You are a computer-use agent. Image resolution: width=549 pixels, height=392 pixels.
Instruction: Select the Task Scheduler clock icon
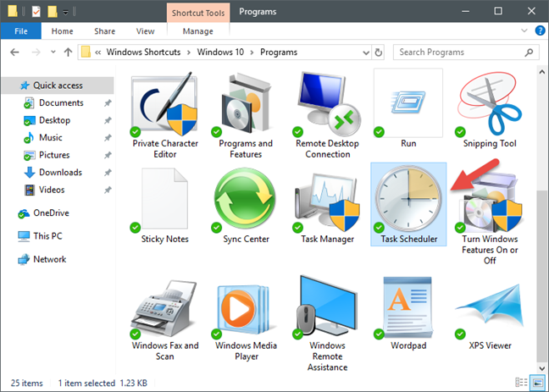pyautogui.click(x=408, y=199)
